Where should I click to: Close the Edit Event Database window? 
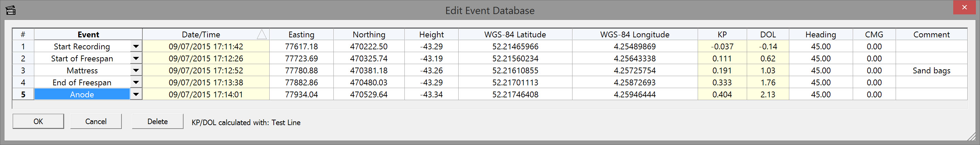point(964,8)
